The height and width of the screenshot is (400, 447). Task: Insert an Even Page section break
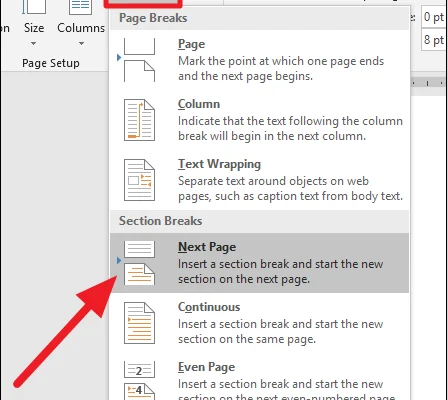click(x=259, y=380)
